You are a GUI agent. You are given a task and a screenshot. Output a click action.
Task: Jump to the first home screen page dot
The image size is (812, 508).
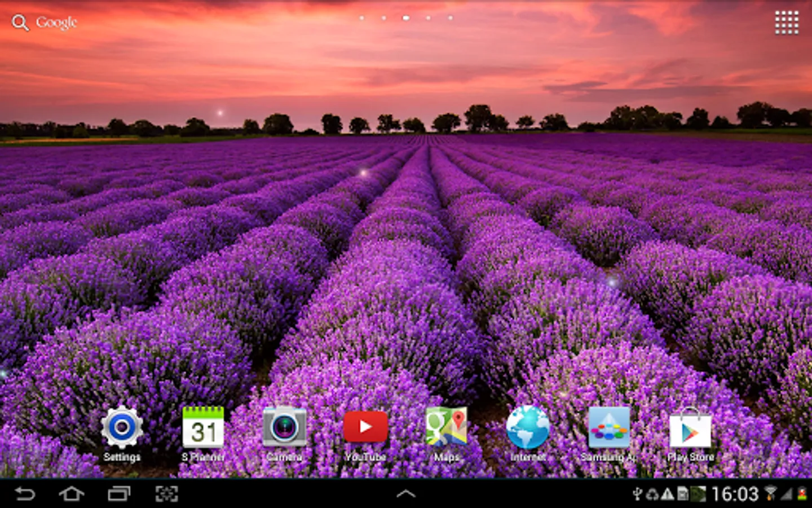pyautogui.click(x=361, y=18)
